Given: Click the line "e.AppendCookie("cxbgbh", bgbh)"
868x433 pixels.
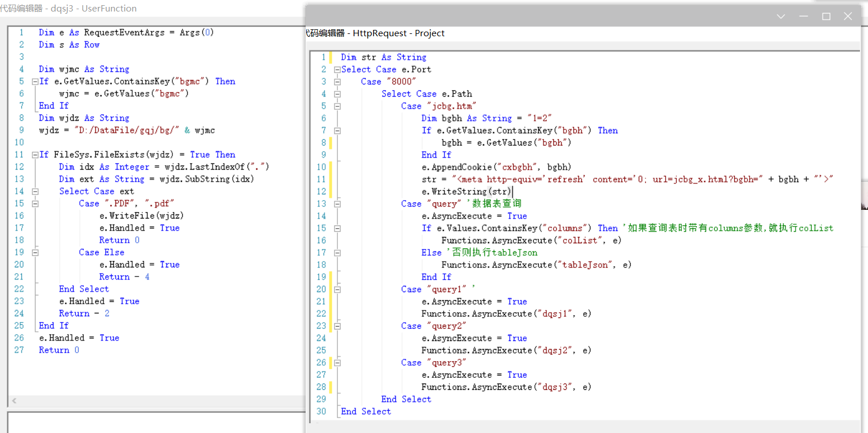Looking at the screenshot, I should point(496,167).
